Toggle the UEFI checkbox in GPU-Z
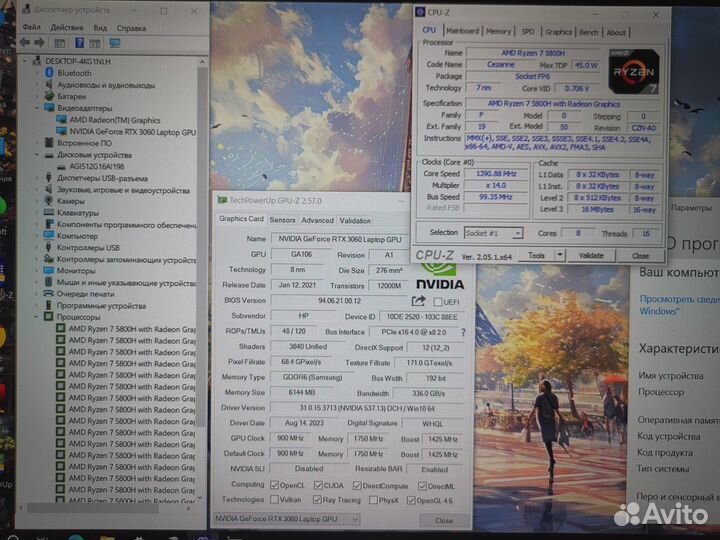This screenshot has width=720, height=540. click(x=438, y=302)
